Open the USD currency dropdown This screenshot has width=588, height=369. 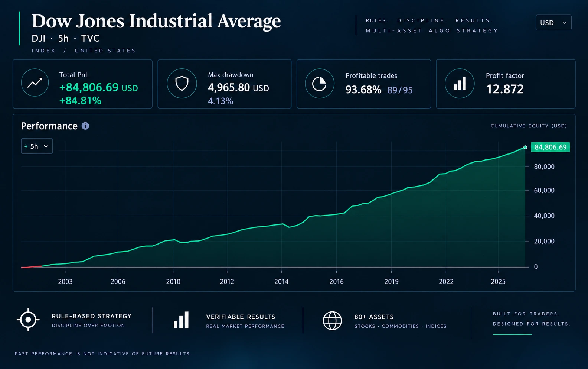(x=553, y=23)
